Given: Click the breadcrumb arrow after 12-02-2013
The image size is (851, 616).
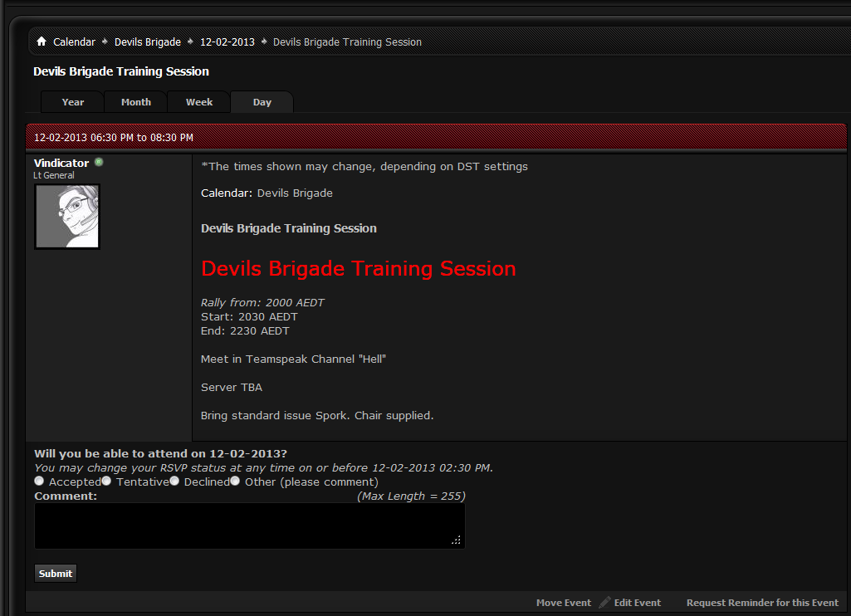Looking at the screenshot, I should pyautogui.click(x=264, y=42).
